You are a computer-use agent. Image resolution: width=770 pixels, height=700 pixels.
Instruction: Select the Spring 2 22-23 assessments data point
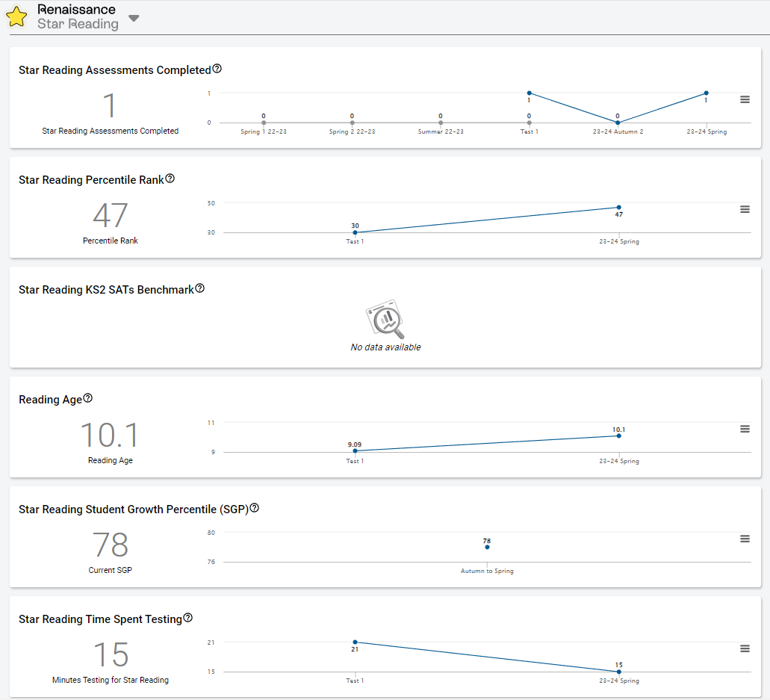pos(352,123)
